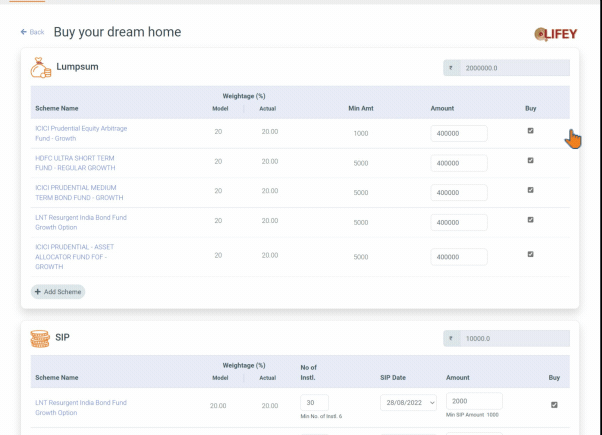Click the Add Scheme button
Screen dimensions: 602x435
coord(58,292)
